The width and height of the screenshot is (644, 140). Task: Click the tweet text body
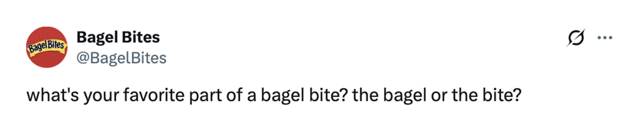click(x=274, y=95)
